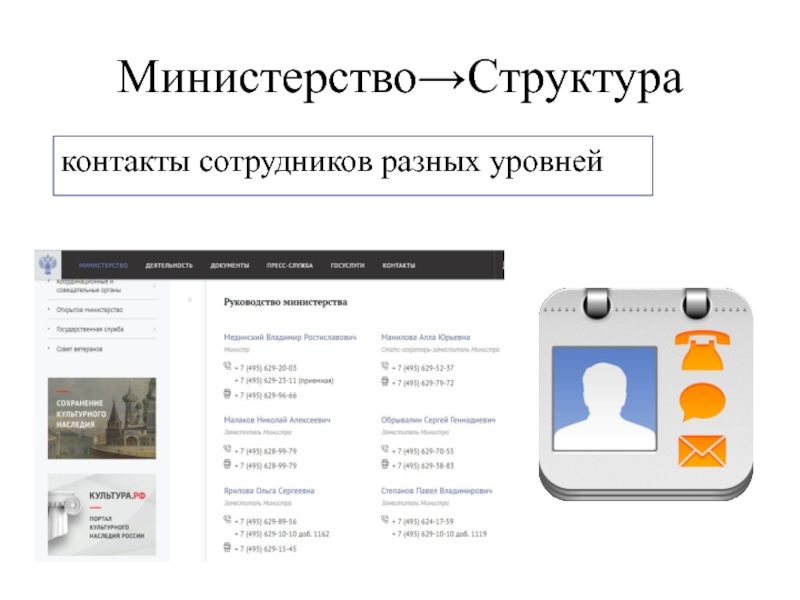The width and height of the screenshot is (800, 600).
Task: Expand Координационные и совещательные органы chevron
Action: [153, 286]
